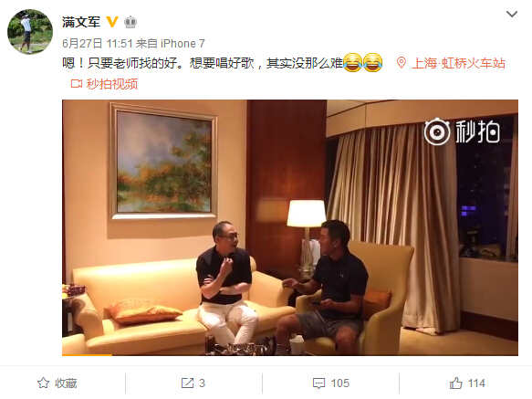This screenshot has height=399, width=532.
Task: Like the post with thumbs-up icon
Action: pos(456,383)
